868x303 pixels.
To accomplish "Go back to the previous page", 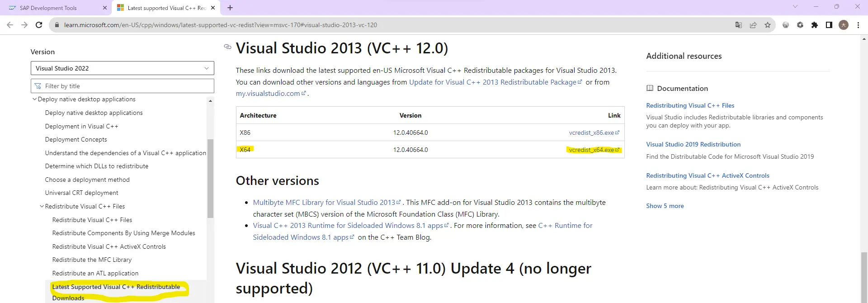I will coord(10,25).
